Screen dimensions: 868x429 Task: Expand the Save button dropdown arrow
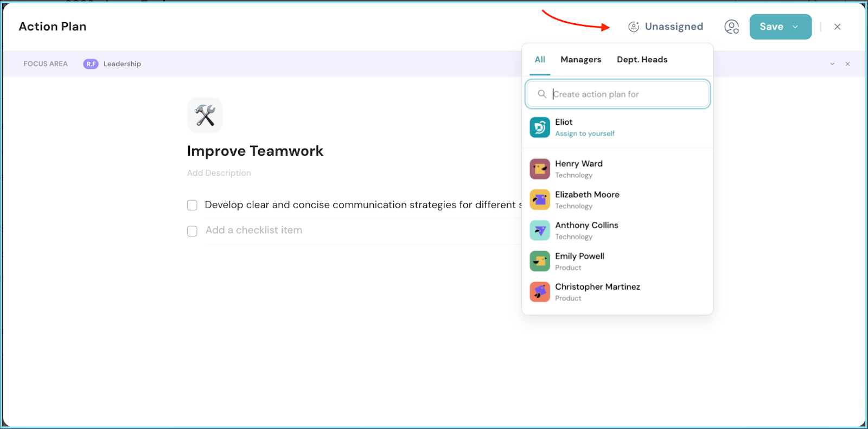[x=796, y=27]
